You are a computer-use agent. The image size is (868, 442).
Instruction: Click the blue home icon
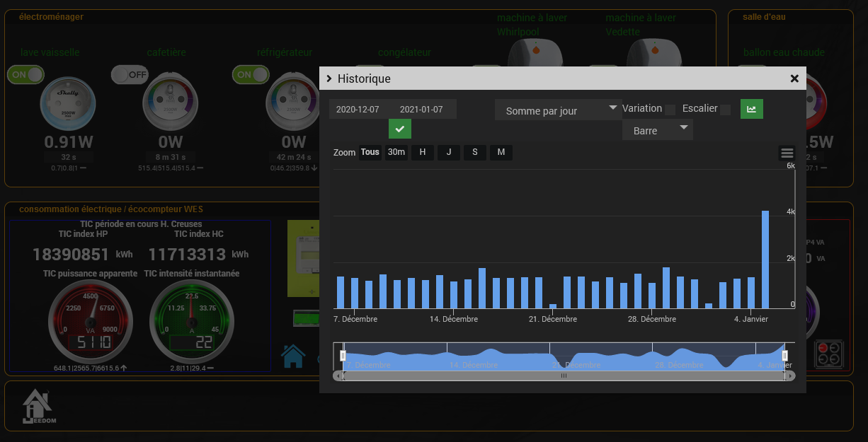pyautogui.click(x=293, y=355)
